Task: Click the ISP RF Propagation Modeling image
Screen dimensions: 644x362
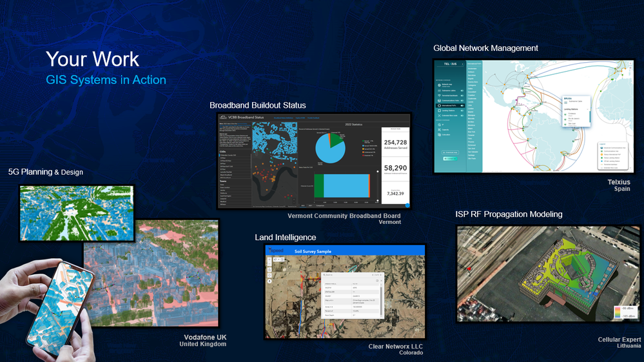Action: point(548,273)
